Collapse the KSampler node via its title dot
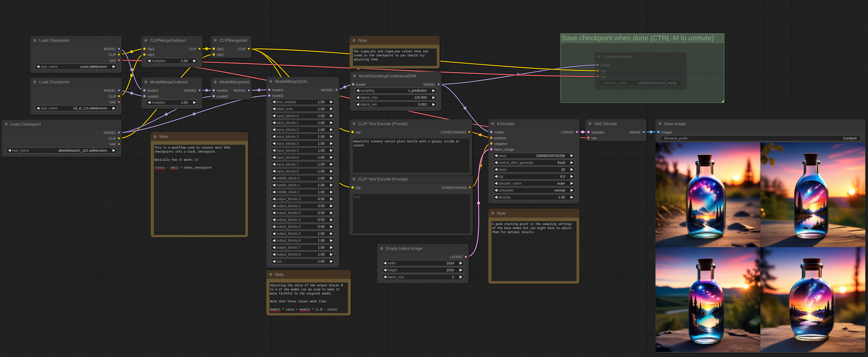 [493, 124]
